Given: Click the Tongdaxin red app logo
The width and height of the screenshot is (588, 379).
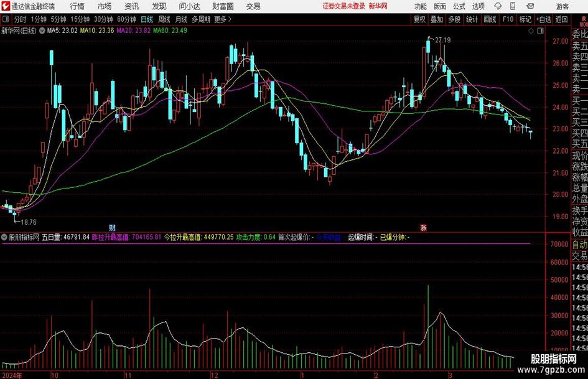Looking at the screenshot, I should (x=6, y=6).
